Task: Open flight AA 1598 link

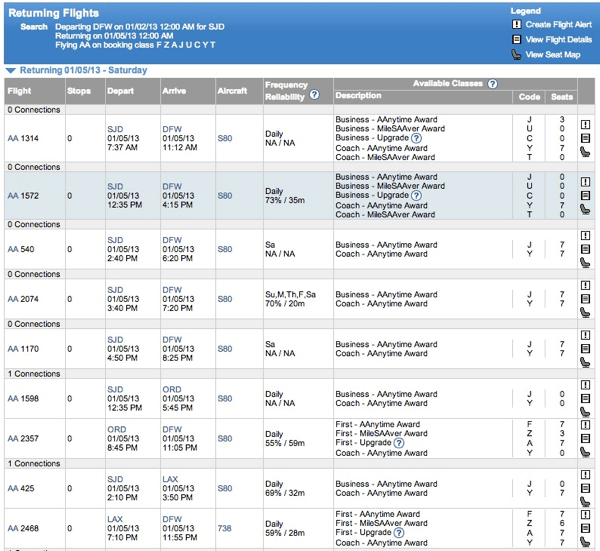Action: (23, 399)
